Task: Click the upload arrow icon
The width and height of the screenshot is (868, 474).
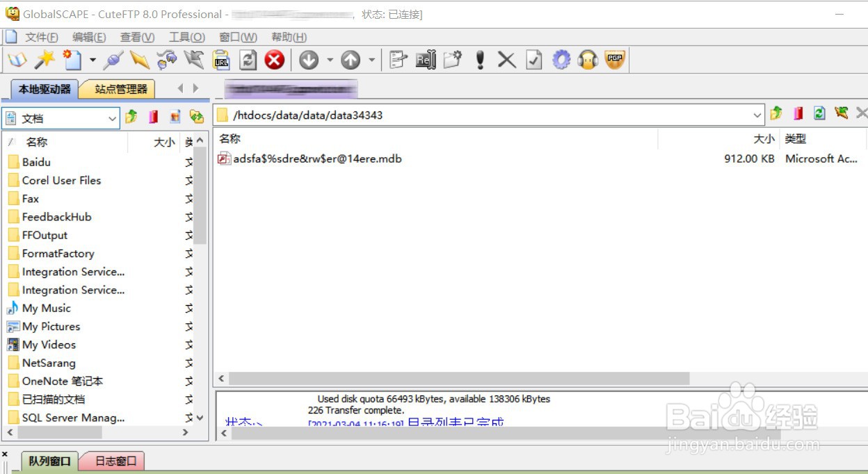Action: [351, 60]
